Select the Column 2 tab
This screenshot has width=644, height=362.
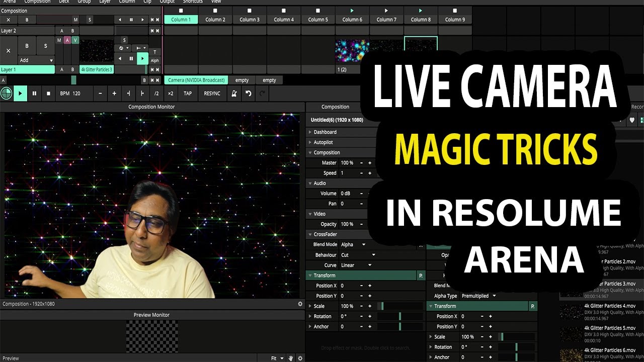pos(215,20)
